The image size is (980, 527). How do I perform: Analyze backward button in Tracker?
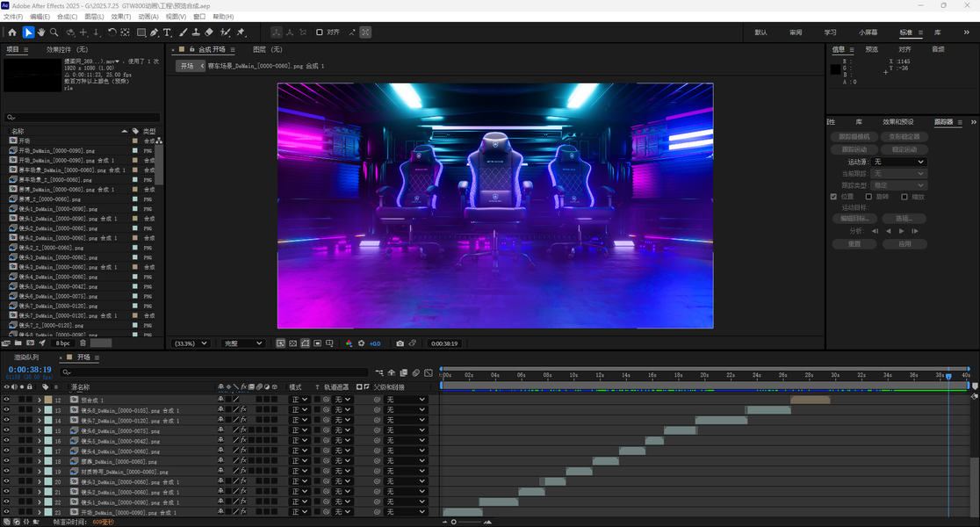click(888, 231)
